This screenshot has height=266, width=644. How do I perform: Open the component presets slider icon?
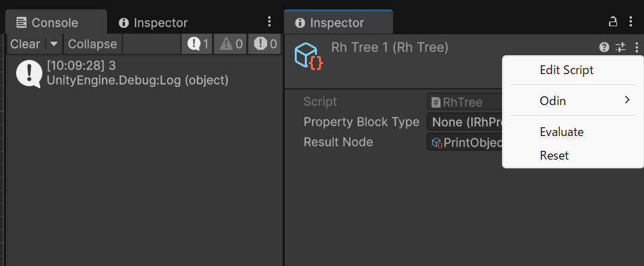coord(620,47)
